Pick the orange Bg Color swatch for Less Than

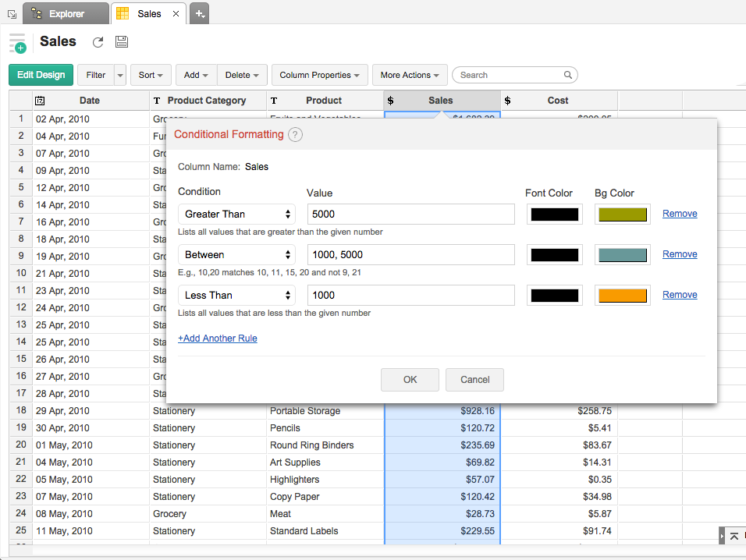pos(622,296)
